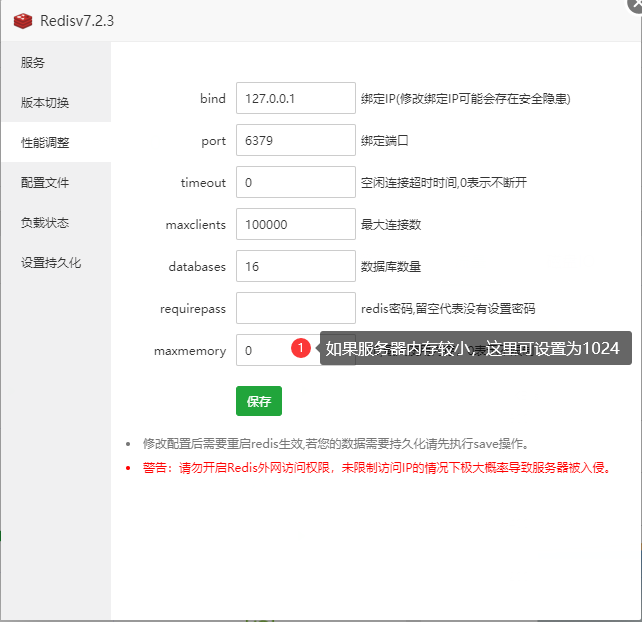642x622 pixels.
Task: Click the redis密码 description text
Action: coord(448,308)
